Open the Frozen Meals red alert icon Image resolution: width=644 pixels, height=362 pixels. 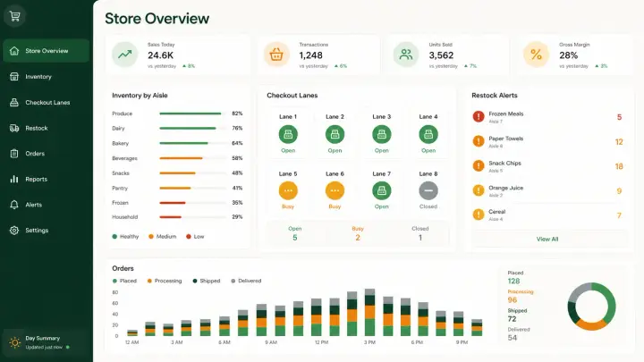point(479,116)
